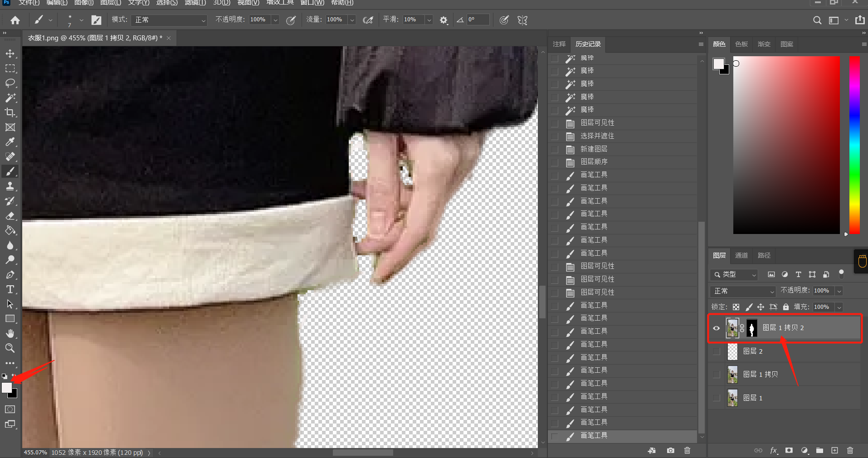Viewport: 868px width, 458px height.
Task: Select the Rectangular Marquee tool
Action: click(10, 68)
